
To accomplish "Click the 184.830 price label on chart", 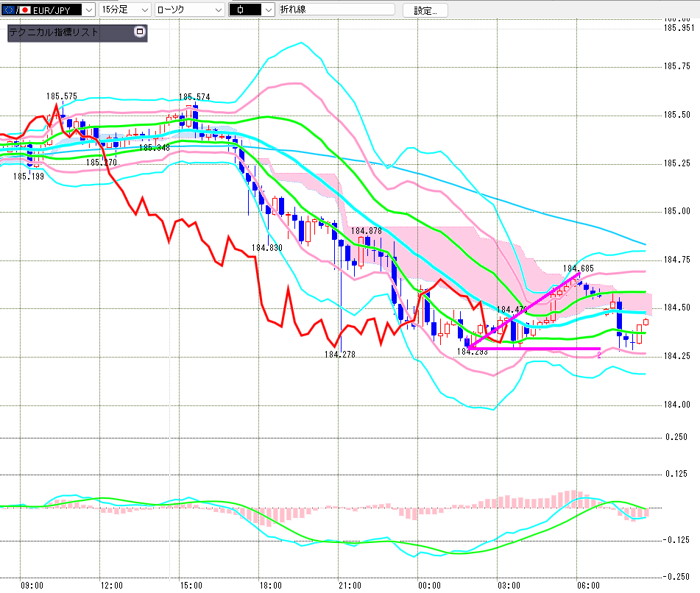I will pyautogui.click(x=266, y=248).
